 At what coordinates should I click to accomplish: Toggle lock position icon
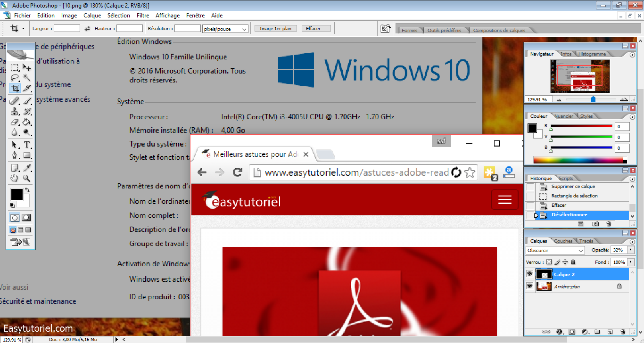[x=565, y=262]
